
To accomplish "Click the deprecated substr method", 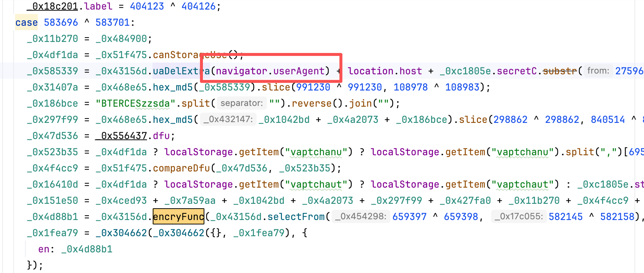I will point(560,71).
